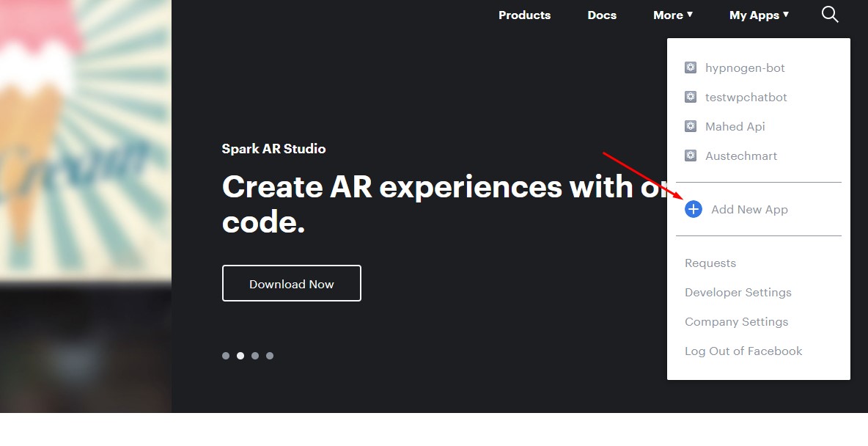Click the gear icon beside hypnogen-bot

691,67
